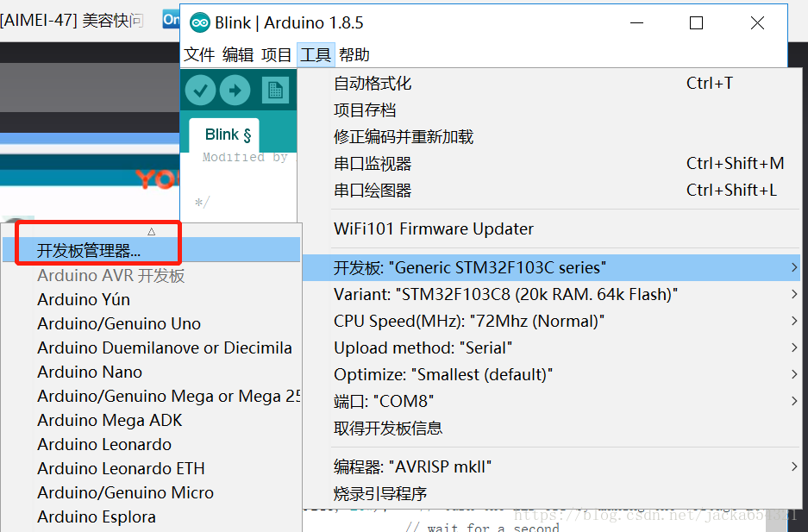808x532 pixels.
Task: Click the scroll-up triangle in board list
Action: tap(152, 232)
